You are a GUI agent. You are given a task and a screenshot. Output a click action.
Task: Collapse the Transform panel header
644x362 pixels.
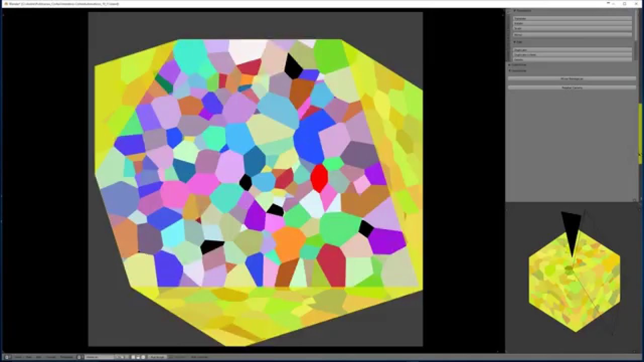click(x=523, y=11)
